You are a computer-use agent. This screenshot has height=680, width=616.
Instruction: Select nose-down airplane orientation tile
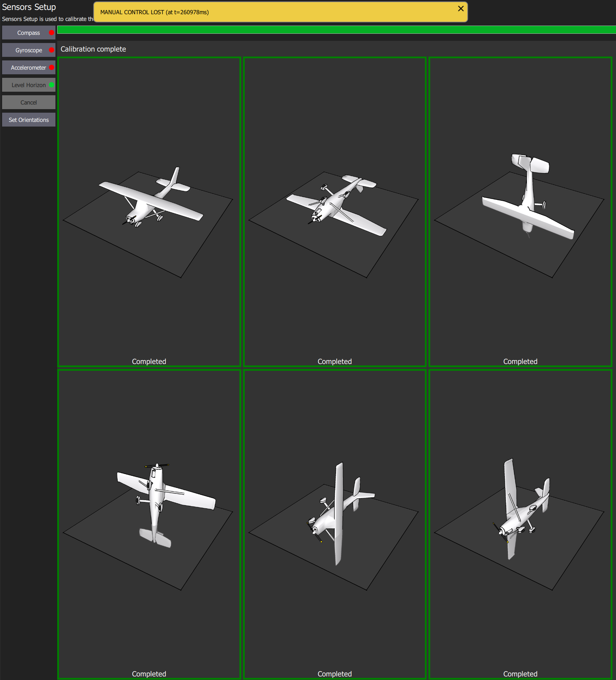click(x=520, y=212)
